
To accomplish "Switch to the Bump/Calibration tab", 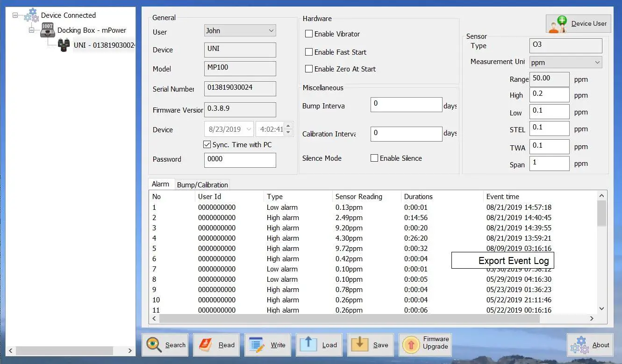I will (x=202, y=185).
